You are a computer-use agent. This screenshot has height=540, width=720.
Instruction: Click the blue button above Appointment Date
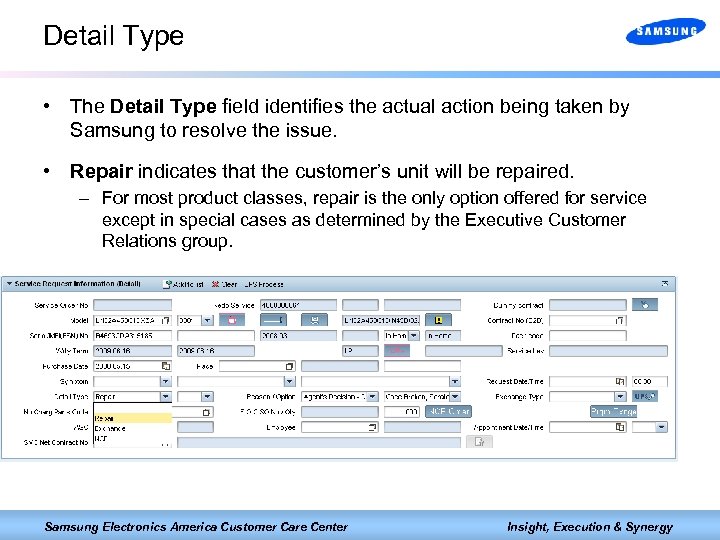[x=613, y=411]
